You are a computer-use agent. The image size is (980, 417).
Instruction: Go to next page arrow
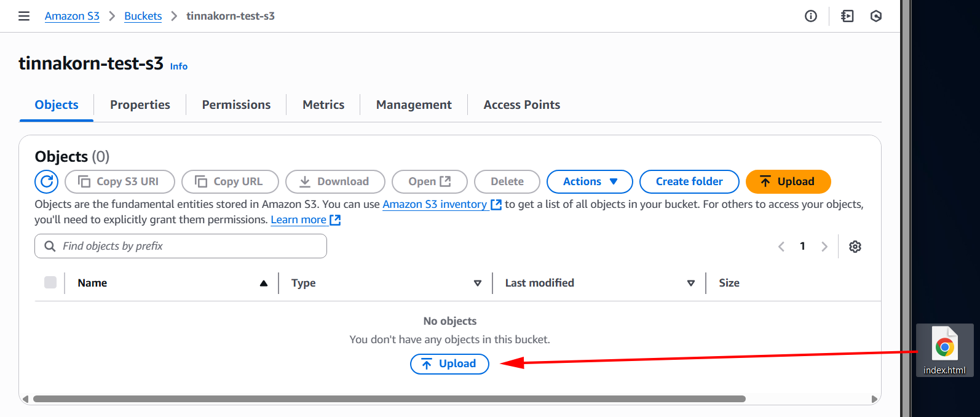point(824,247)
